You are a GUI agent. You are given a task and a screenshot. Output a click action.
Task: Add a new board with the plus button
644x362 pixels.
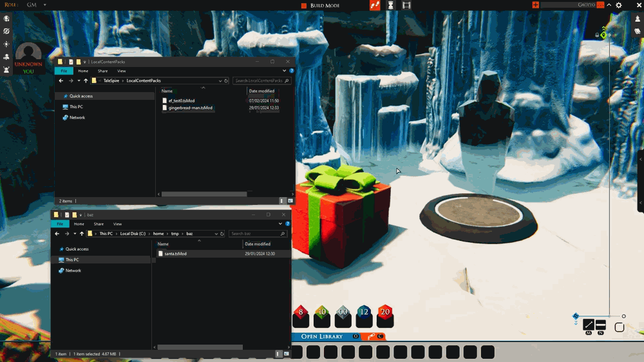pos(535,5)
